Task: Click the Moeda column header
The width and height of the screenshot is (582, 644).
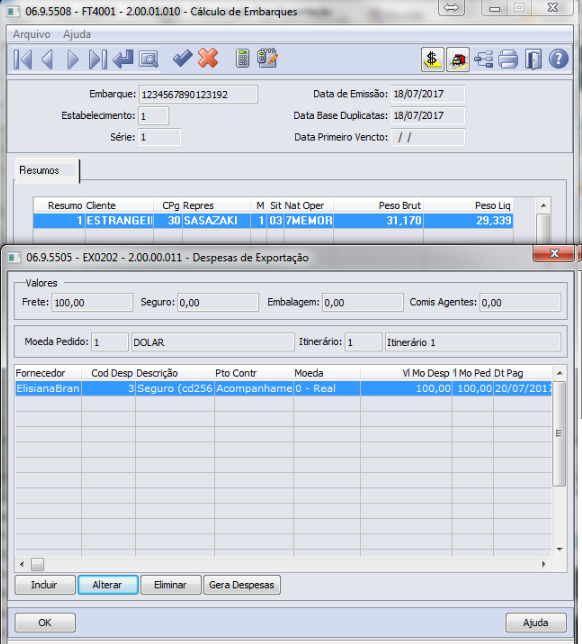Action: click(327, 373)
